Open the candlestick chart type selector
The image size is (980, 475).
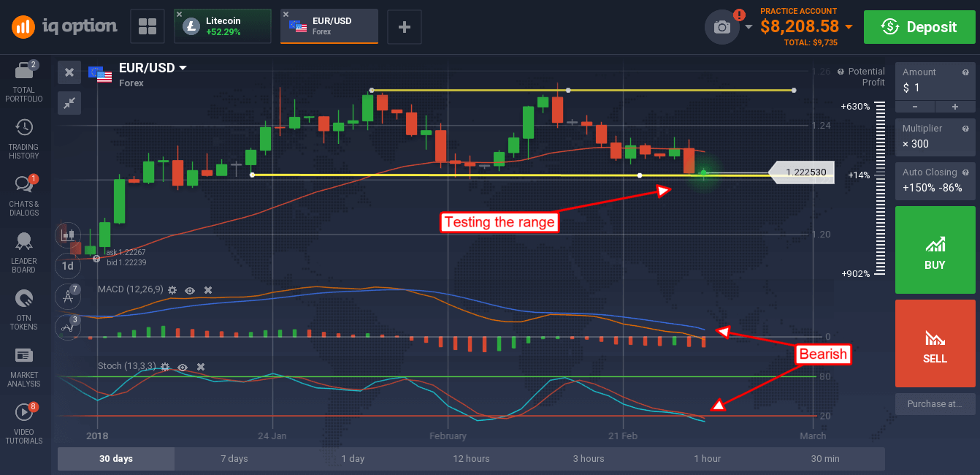(67, 235)
